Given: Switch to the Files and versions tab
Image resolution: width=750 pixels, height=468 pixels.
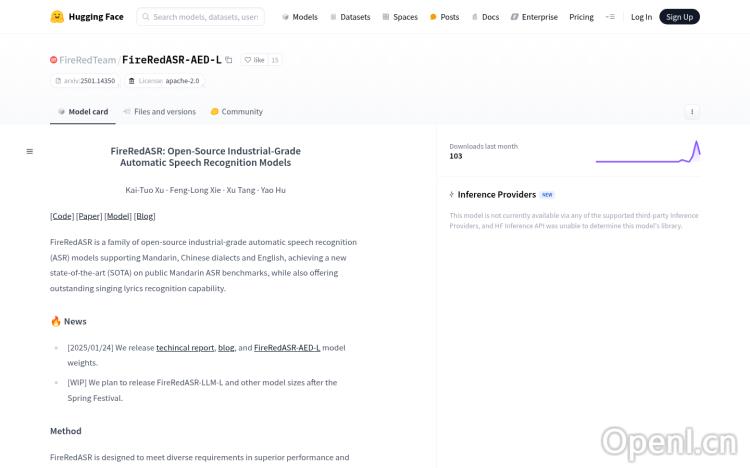Looking at the screenshot, I should pyautogui.click(x=159, y=112).
